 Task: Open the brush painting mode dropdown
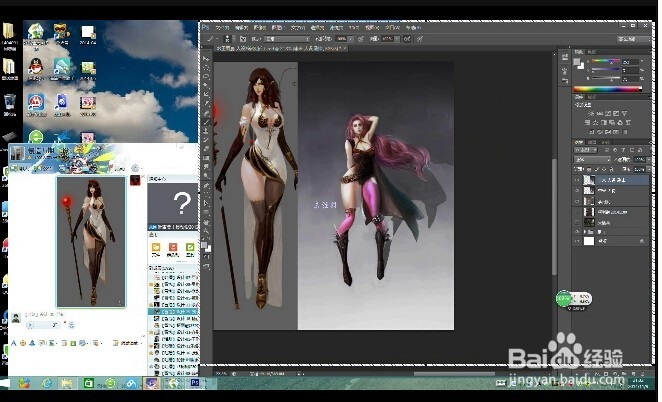[287, 39]
